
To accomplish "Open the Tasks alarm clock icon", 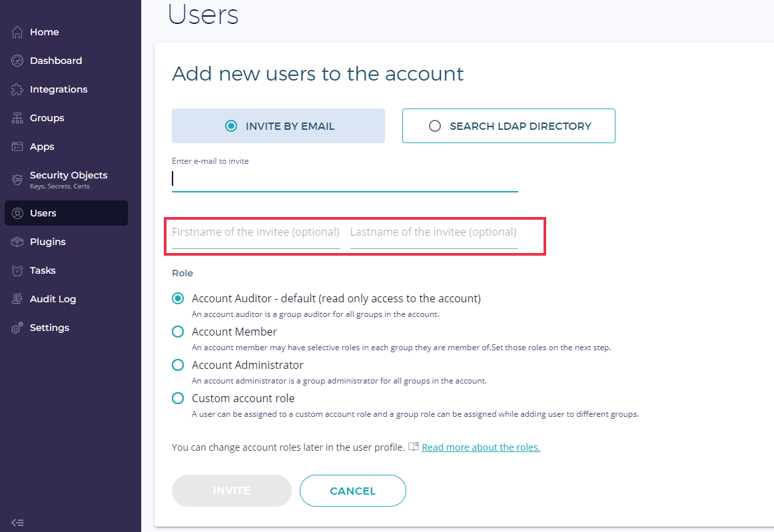I will [17, 270].
